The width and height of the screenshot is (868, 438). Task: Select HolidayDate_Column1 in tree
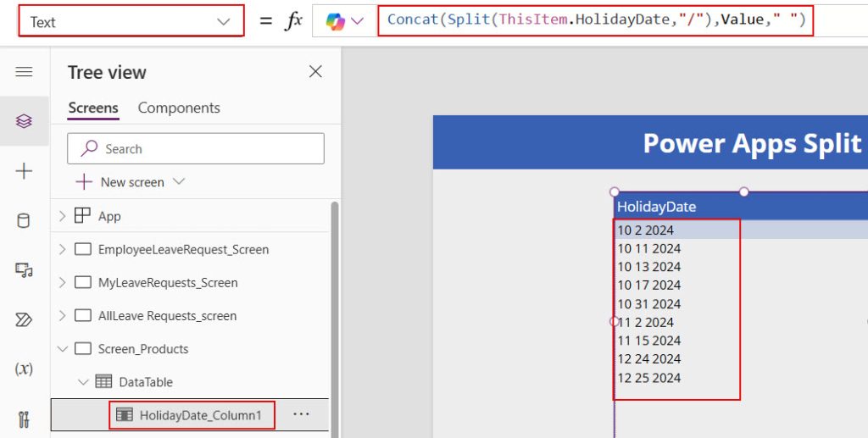(x=200, y=415)
